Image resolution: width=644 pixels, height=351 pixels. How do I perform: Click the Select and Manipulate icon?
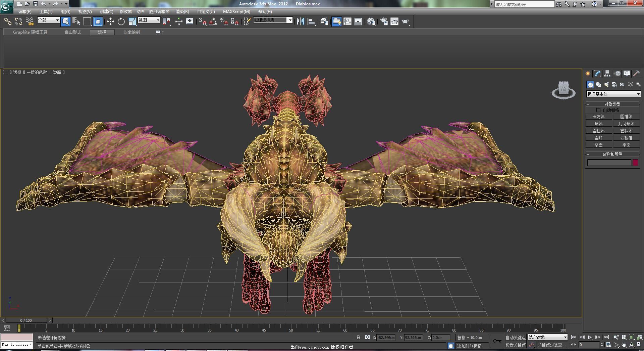point(179,21)
